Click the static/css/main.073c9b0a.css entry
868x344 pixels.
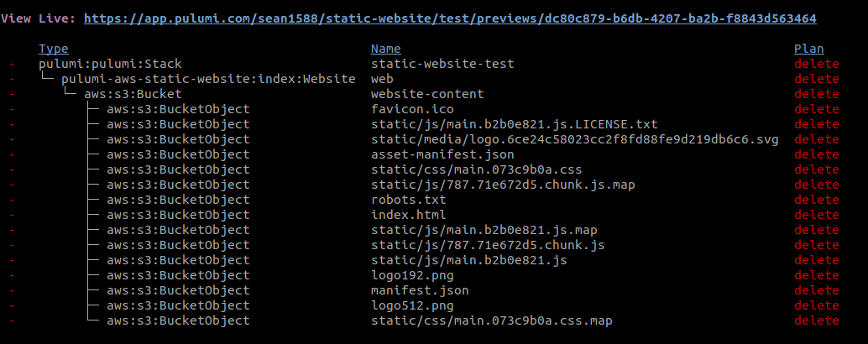[x=476, y=169]
